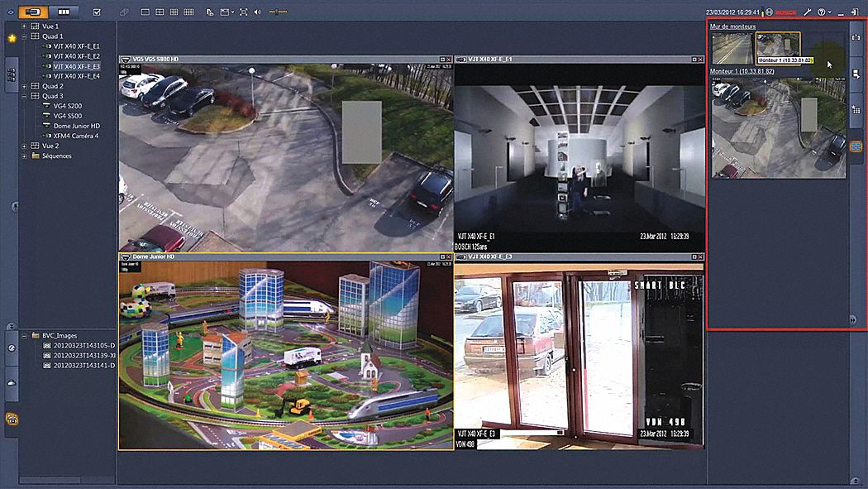Viewport: 868px width, 489px height.
Task: Collapse the Quad 1 group
Action: tap(24, 36)
